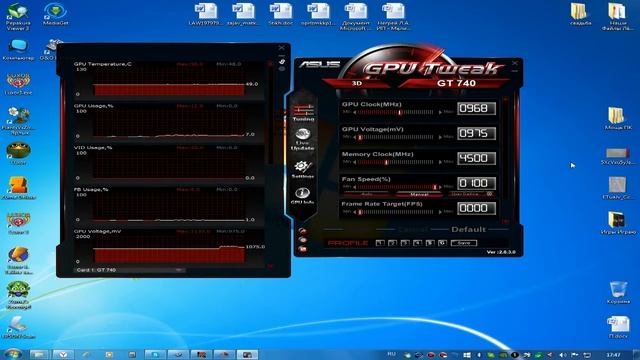
Task: Set fan mode to Manual
Action: [x=419, y=194]
